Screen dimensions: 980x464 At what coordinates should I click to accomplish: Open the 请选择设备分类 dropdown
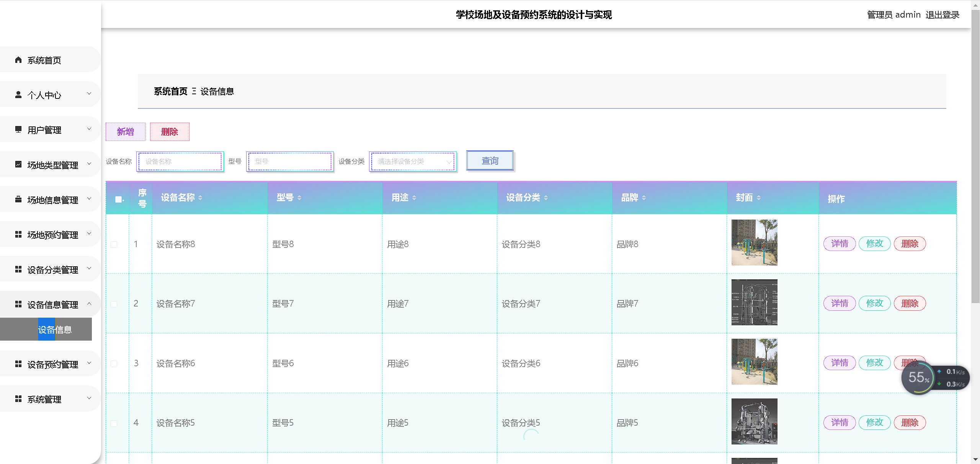[413, 162]
